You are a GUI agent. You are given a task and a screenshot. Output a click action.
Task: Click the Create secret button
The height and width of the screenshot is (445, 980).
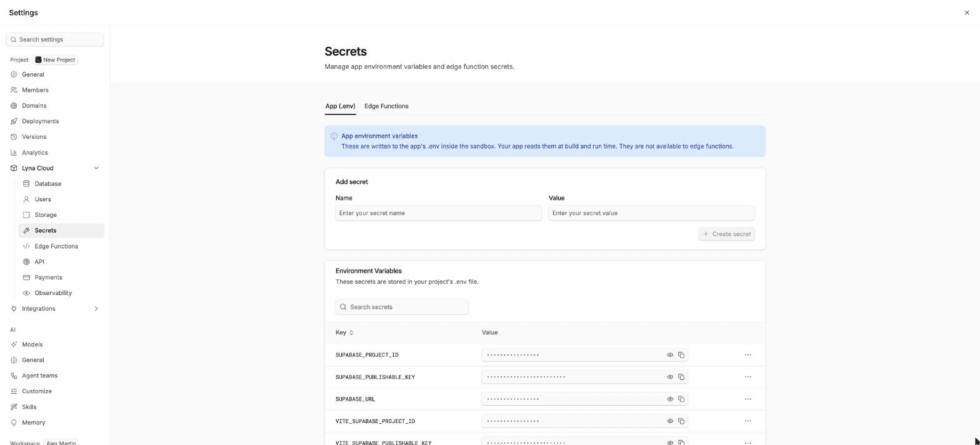726,234
